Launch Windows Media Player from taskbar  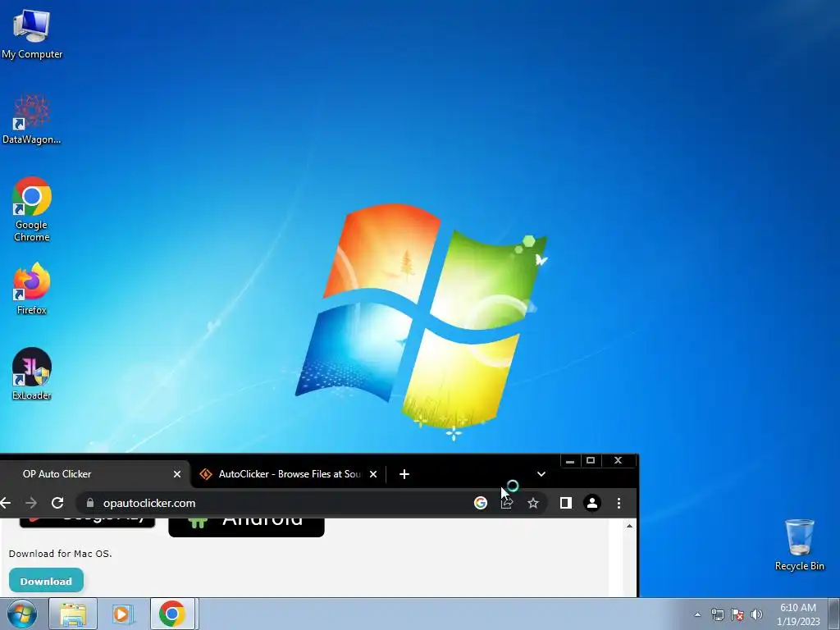[x=123, y=614]
